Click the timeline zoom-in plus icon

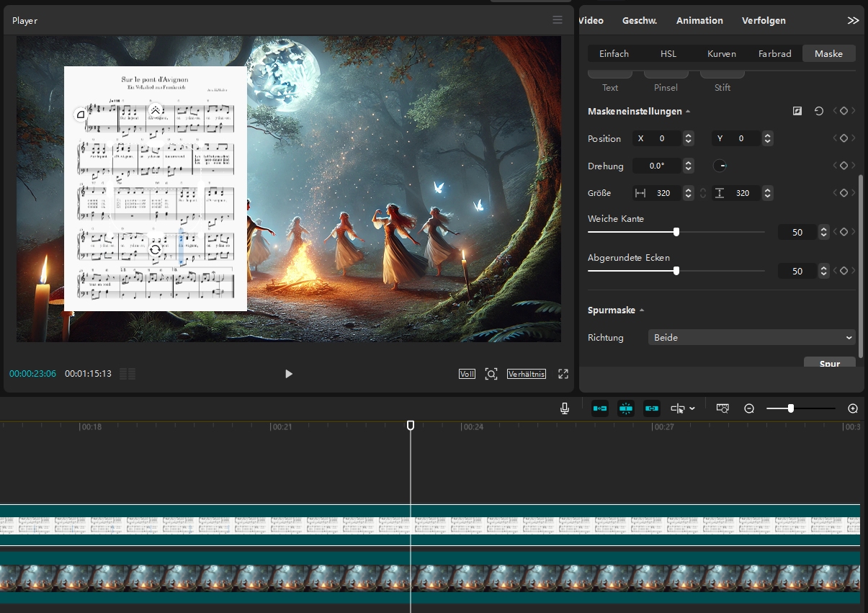[853, 408]
